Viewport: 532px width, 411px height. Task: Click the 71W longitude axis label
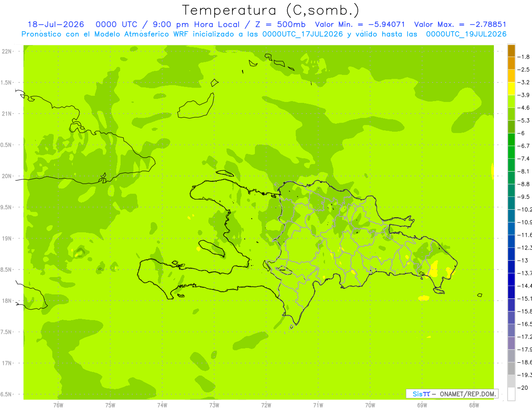pyautogui.click(x=318, y=405)
